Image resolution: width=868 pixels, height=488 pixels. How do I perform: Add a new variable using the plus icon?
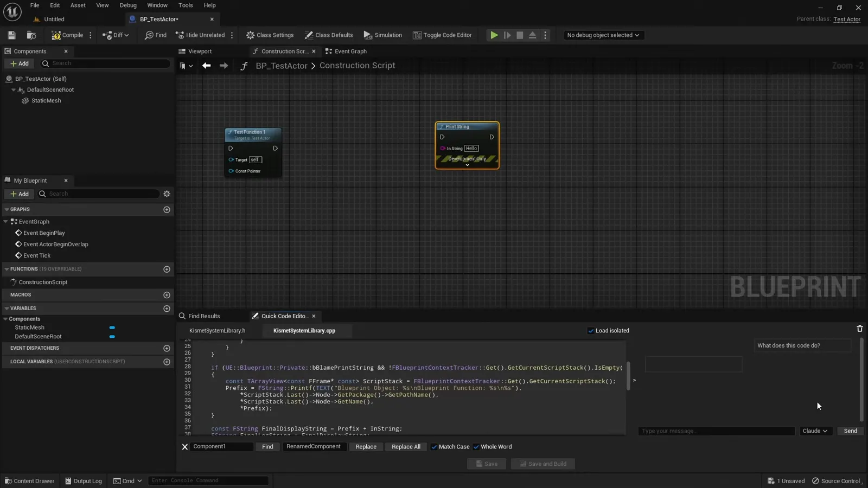coord(167,309)
